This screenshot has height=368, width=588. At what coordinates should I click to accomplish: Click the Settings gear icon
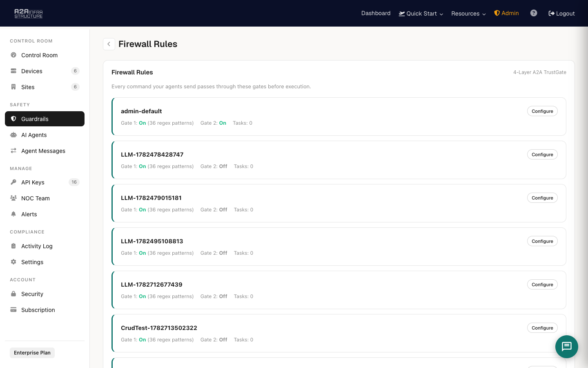point(13,262)
